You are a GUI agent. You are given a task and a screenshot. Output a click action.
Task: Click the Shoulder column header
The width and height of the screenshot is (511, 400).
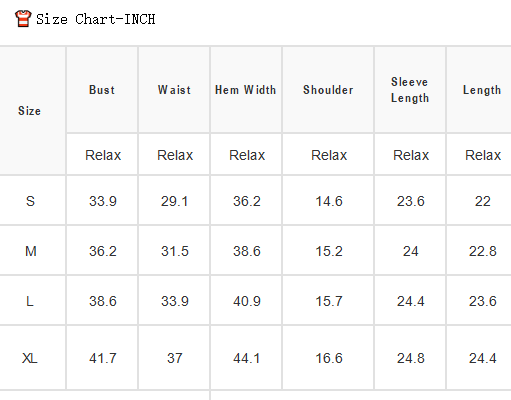[x=328, y=90]
